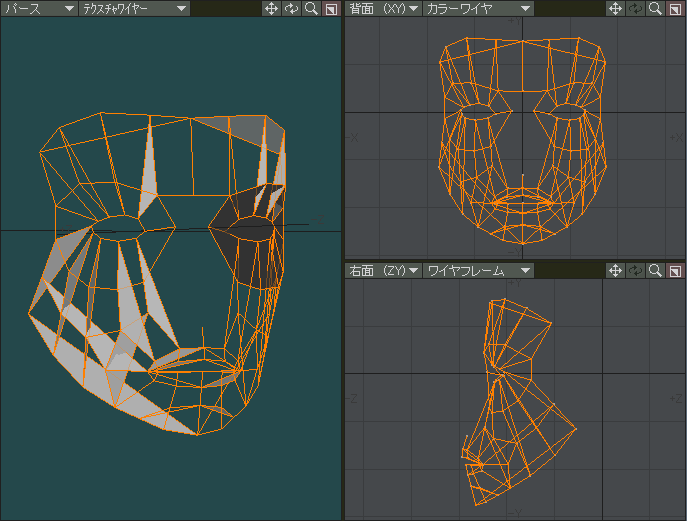Click the rotate icon in the perspective viewport
Image resolution: width=687 pixels, height=521 pixels.
pos(291,8)
